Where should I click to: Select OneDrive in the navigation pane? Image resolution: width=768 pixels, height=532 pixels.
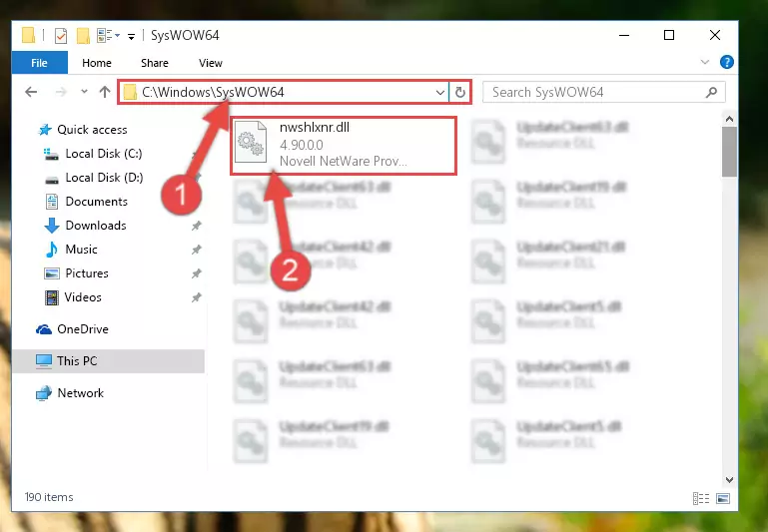point(83,329)
